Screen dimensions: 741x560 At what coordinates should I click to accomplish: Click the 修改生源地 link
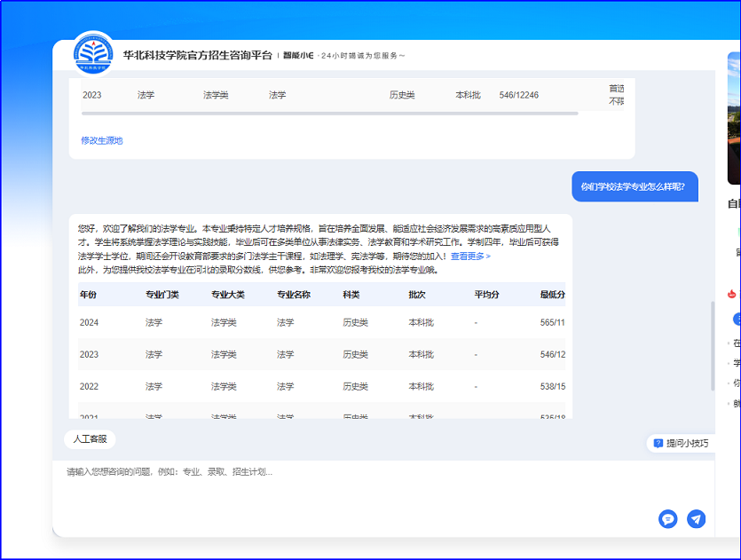(102, 140)
